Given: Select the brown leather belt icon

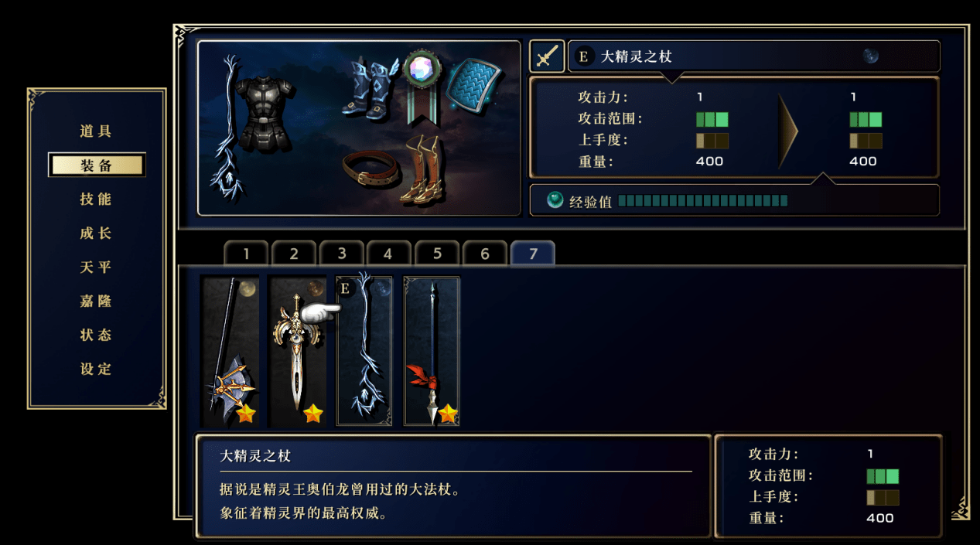Looking at the screenshot, I should click(x=372, y=167).
